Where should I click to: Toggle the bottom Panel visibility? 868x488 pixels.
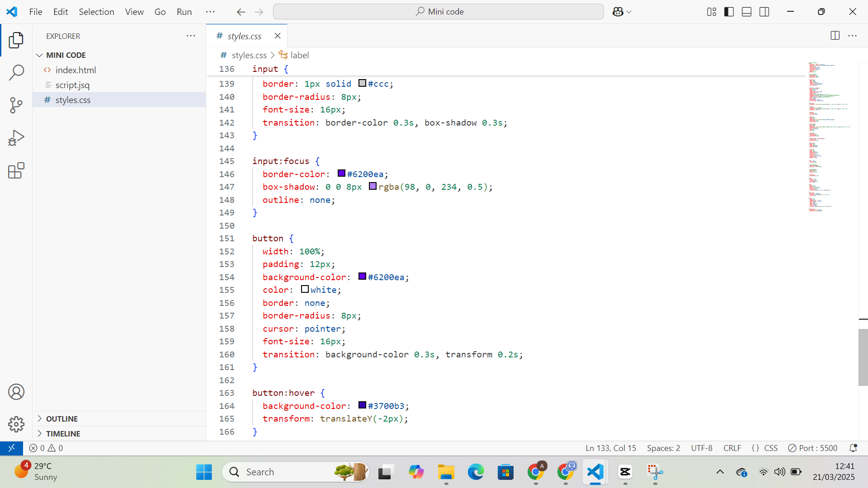[746, 11]
